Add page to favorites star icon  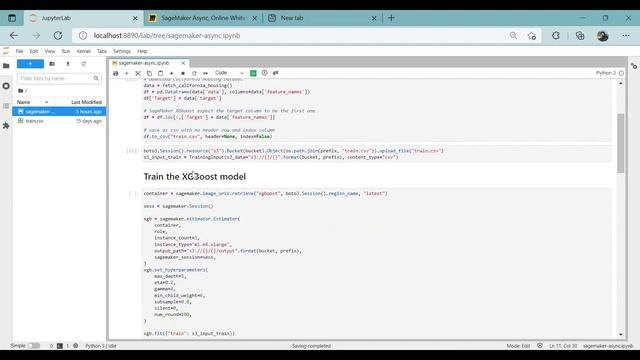(x=531, y=36)
